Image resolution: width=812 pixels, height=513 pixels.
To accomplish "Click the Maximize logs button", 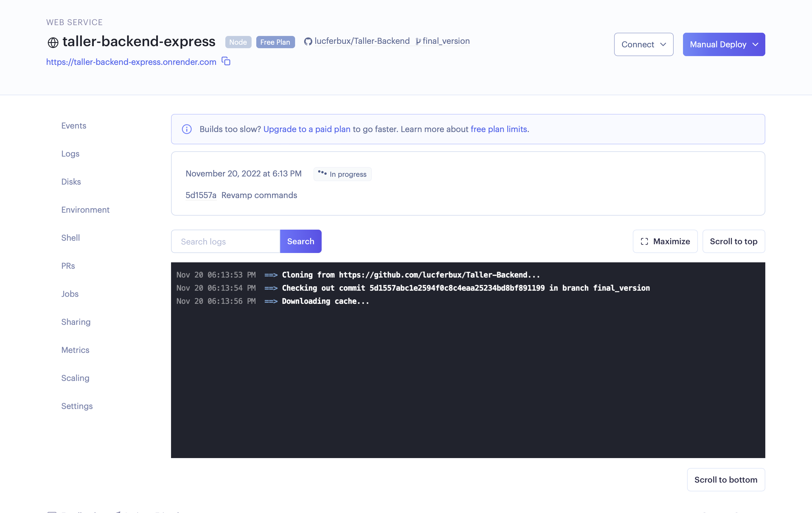I will (x=665, y=241).
